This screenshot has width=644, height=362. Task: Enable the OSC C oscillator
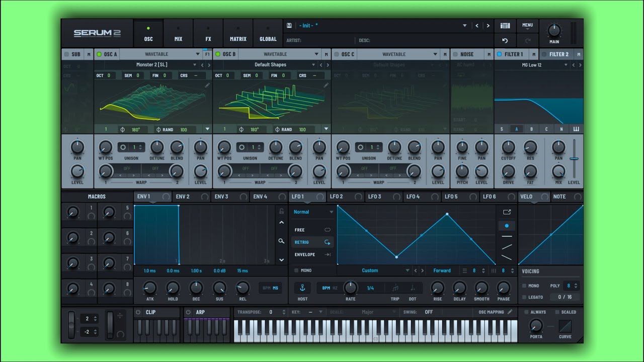(337, 54)
